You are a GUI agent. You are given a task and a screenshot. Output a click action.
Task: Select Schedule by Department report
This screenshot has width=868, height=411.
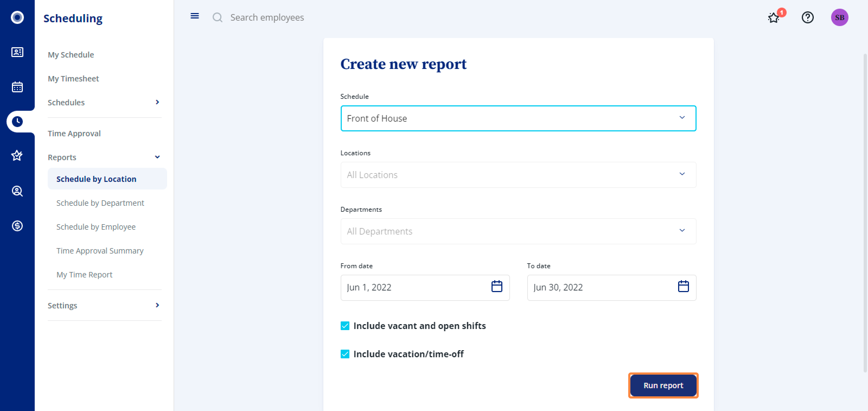[x=100, y=203]
